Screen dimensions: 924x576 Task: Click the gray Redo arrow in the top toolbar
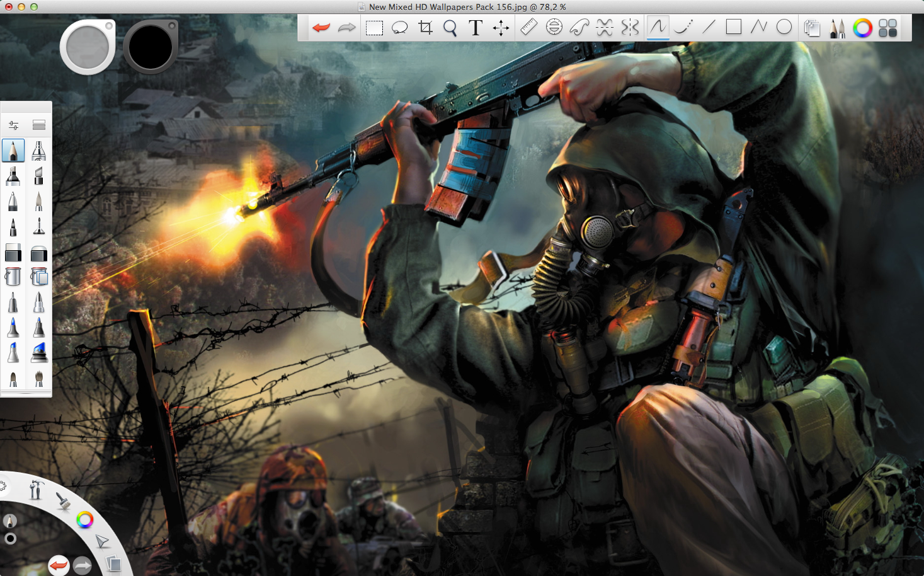347,28
